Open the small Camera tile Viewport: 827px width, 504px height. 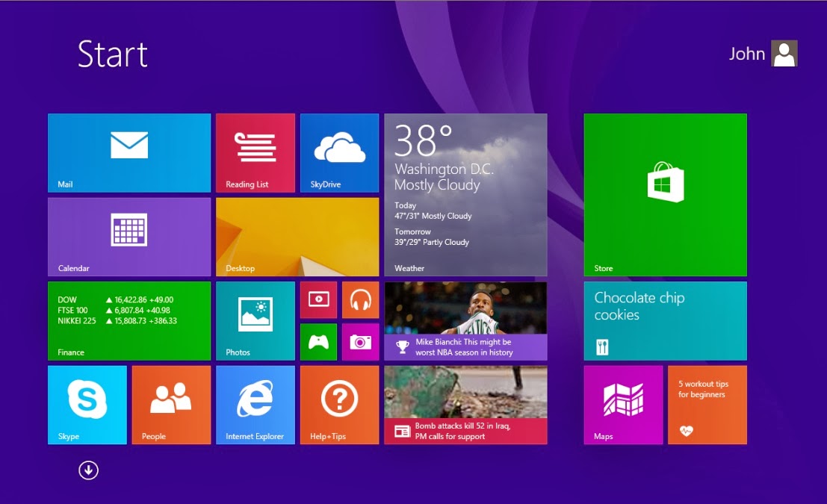[x=360, y=342]
